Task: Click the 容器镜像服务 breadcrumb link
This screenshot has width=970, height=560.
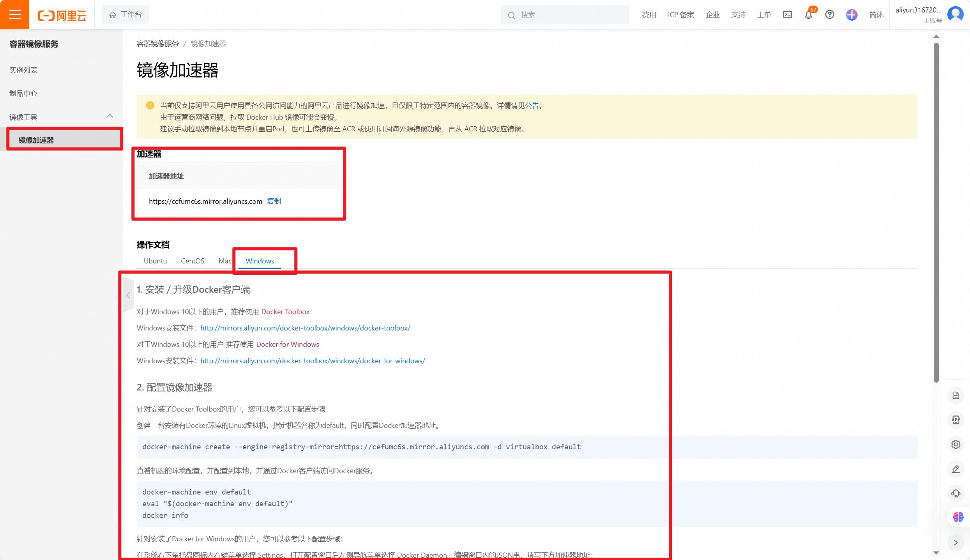Action: [x=157, y=44]
